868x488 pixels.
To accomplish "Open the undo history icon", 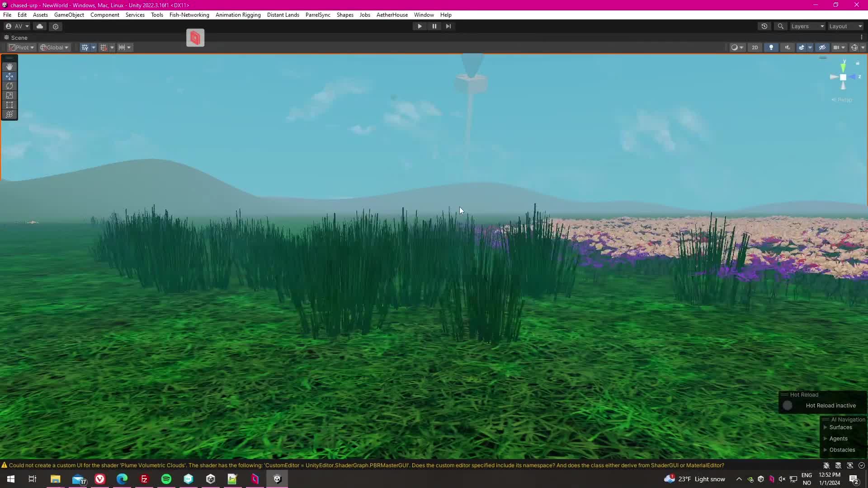I will (x=764, y=26).
